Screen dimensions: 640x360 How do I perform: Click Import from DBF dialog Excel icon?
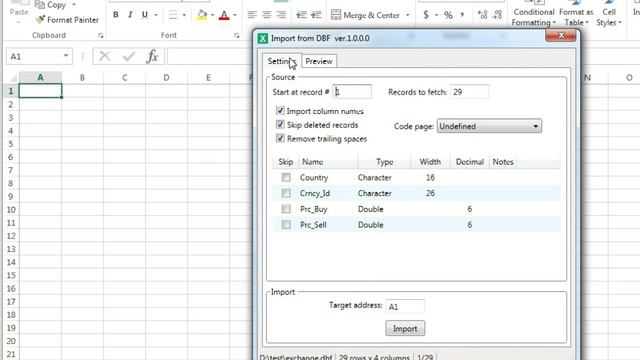point(263,38)
